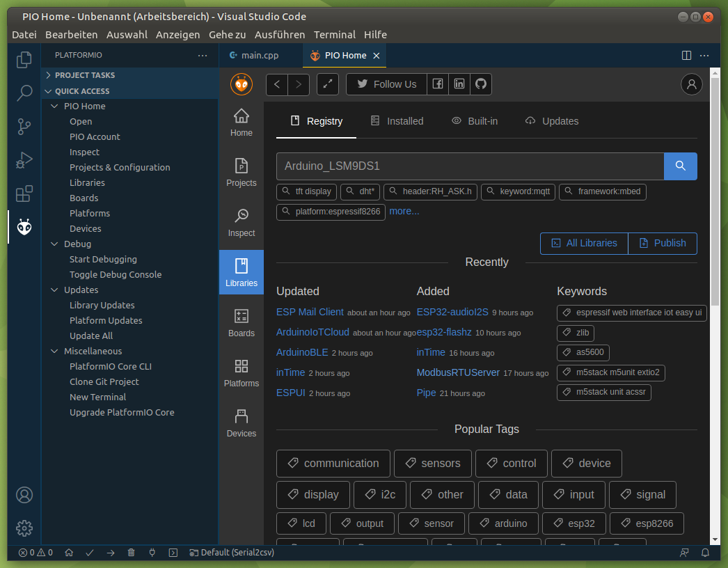The image size is (728, 568).
Task: Click the expand fullscreen arrows button
Action: [x=328, y=84]
